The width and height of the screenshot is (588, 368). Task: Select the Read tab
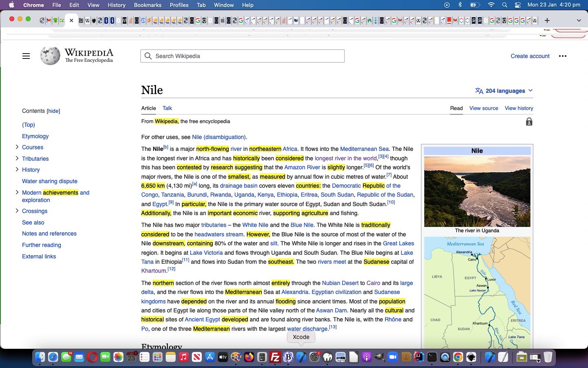click(x=457, y=108)
